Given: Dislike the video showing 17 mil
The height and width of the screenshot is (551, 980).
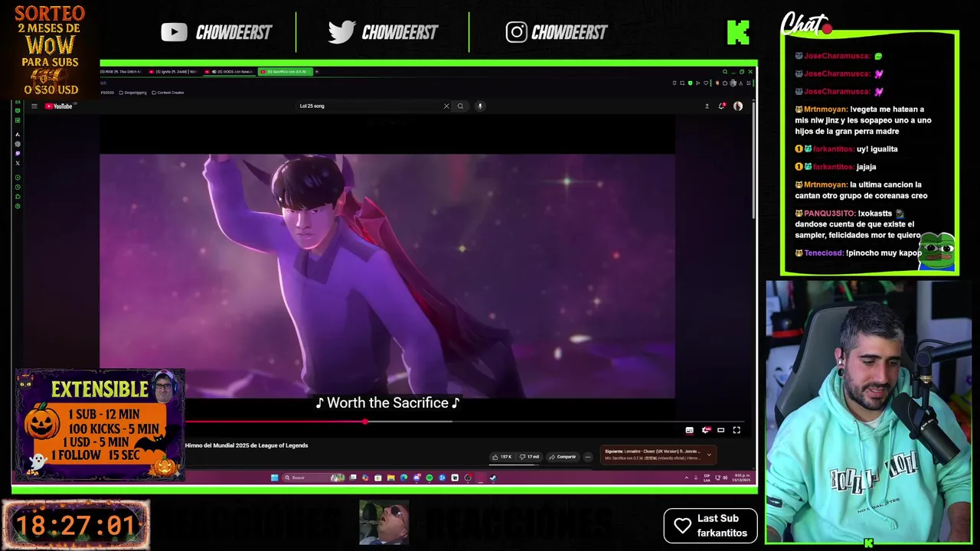Looking at the screenshot, I should coord(529,457).
